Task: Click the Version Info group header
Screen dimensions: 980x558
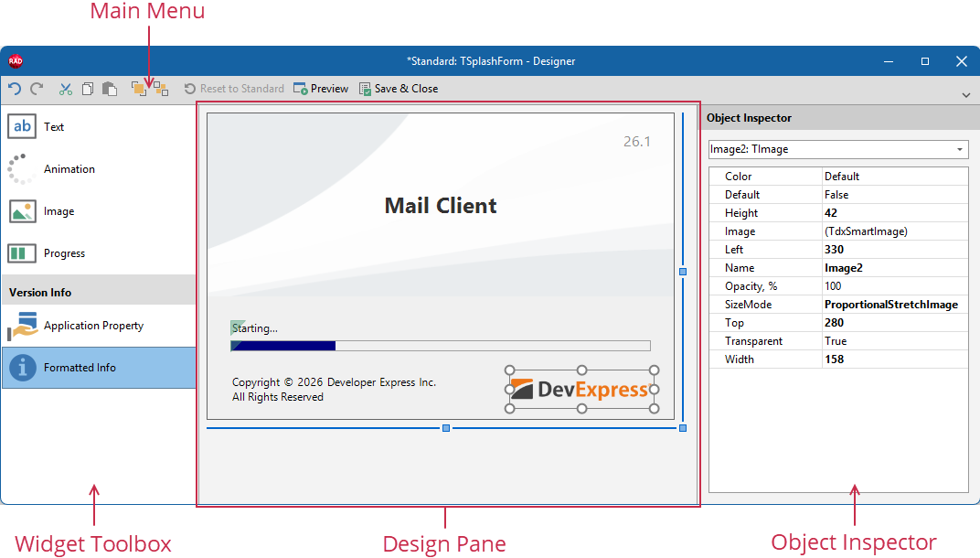Action: tap(99, 292)
